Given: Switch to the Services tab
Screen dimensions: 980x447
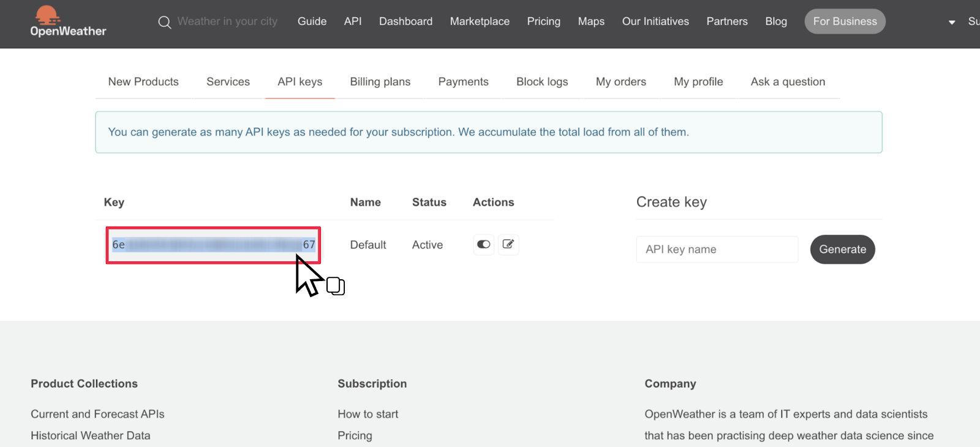Looking at the screenshot, I should [228, 82].
